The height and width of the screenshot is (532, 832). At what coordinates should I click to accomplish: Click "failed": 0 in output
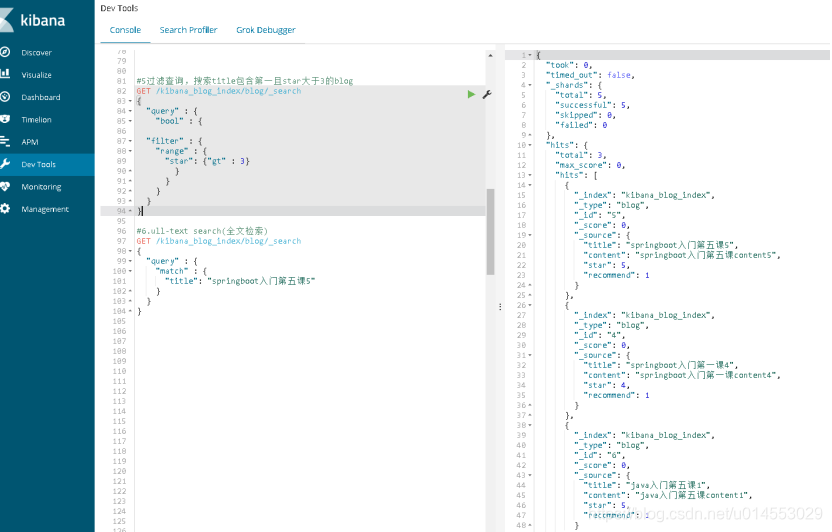(x=581, y=125)
